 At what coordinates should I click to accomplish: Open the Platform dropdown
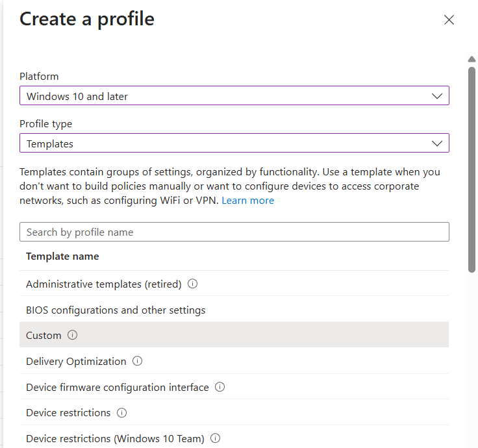click(x=234, y=96)
